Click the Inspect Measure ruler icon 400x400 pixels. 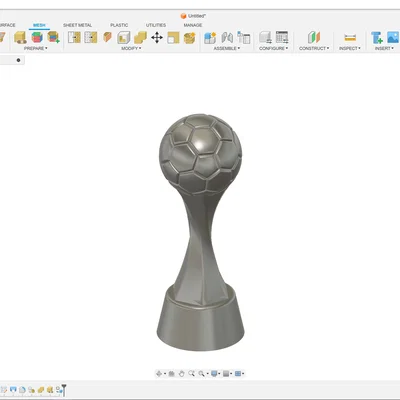click(350, 38)
